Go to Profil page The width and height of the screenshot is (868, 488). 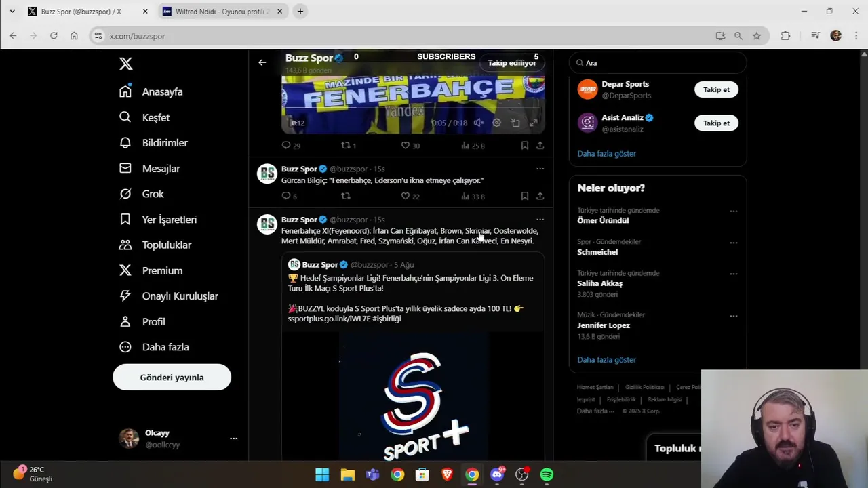tap(142, 321)
